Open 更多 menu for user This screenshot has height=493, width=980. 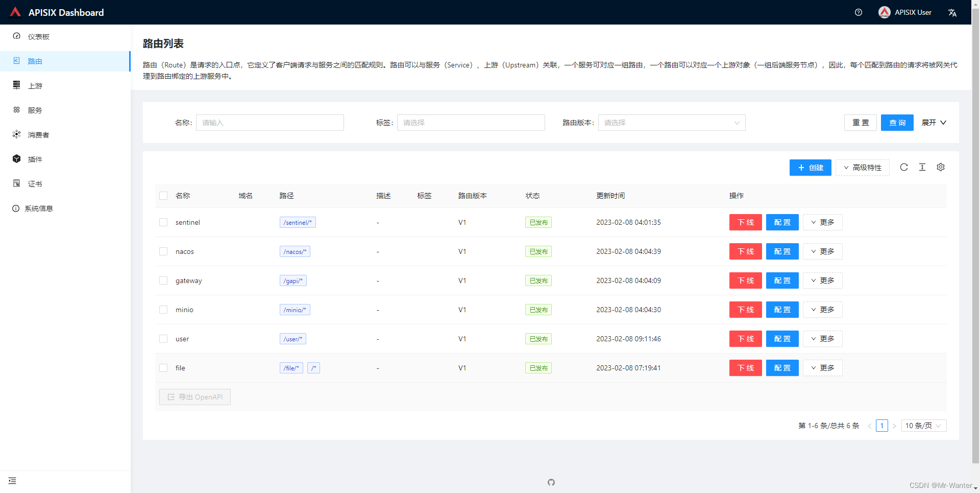[x=823, y=339]
